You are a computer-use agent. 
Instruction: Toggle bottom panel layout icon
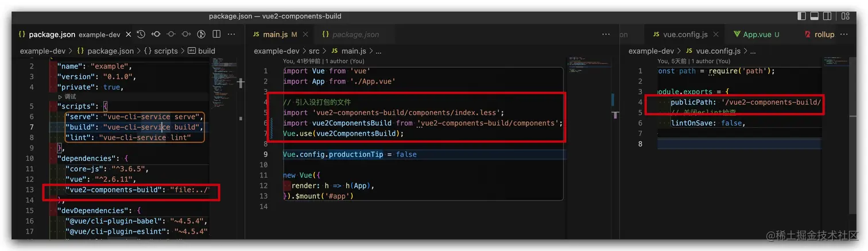point(815,16)
